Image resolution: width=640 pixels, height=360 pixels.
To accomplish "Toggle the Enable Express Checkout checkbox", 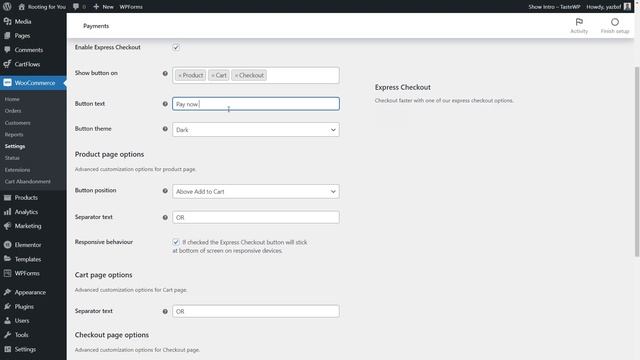I will coord(176,47).
